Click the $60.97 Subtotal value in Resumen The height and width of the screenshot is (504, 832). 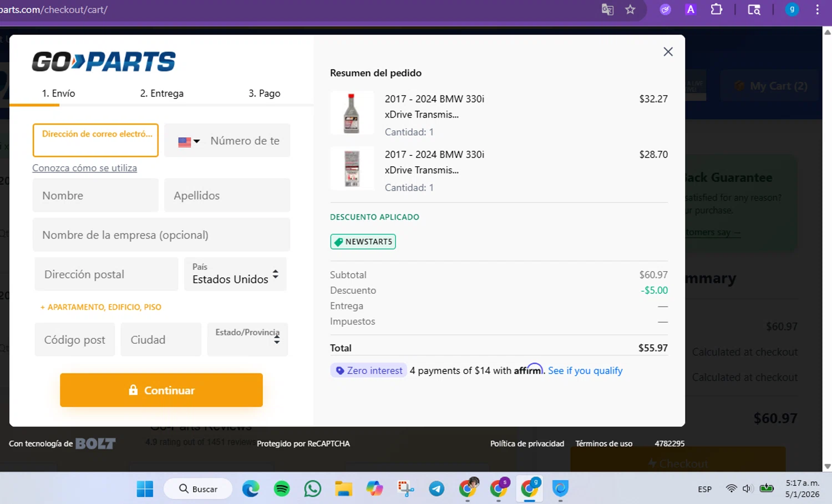click(653, 275)
